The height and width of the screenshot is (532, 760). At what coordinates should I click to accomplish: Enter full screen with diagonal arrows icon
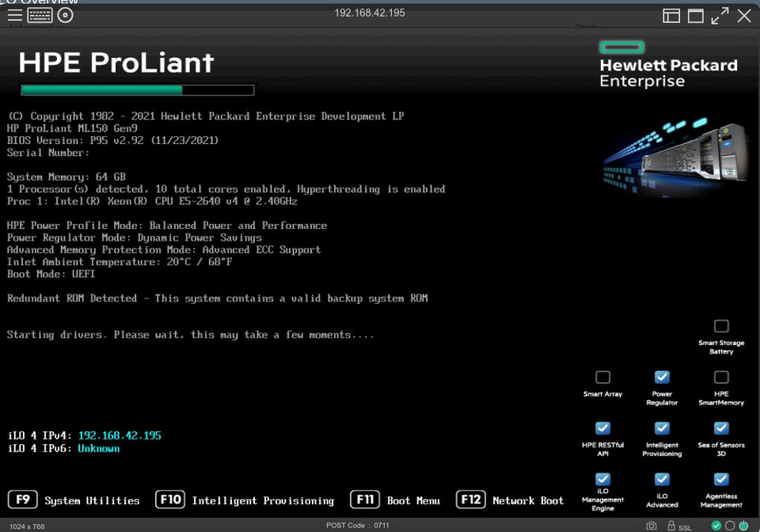[720, 16]
